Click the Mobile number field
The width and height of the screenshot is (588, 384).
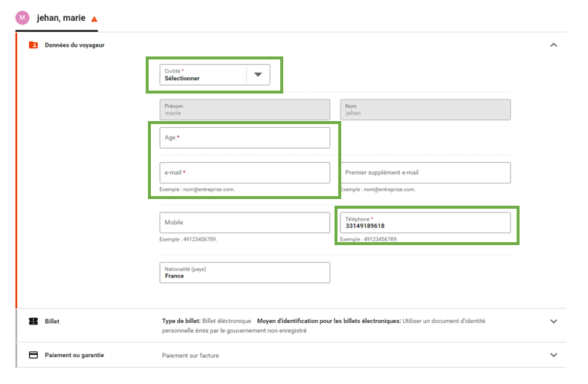245,222
